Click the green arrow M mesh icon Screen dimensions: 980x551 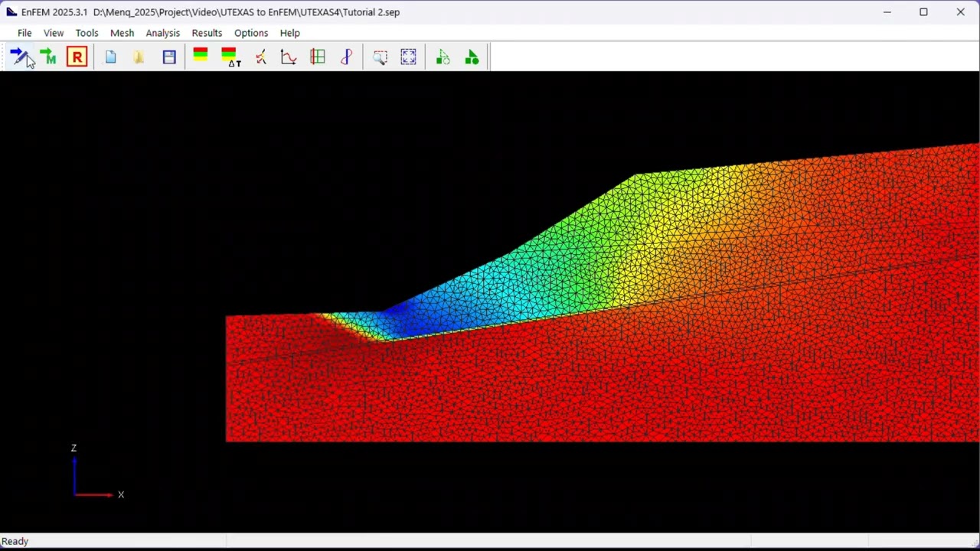48,57
